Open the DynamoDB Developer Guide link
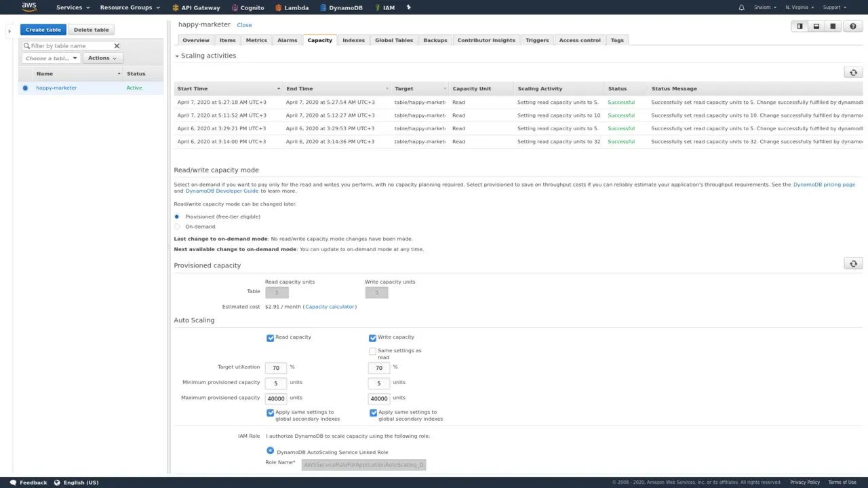This screenshot has width=868, height=488. 222,191
